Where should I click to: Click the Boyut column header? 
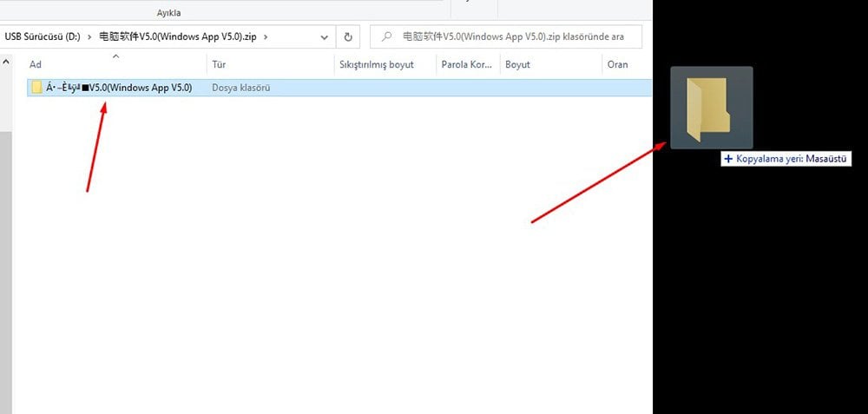(517, 64)
